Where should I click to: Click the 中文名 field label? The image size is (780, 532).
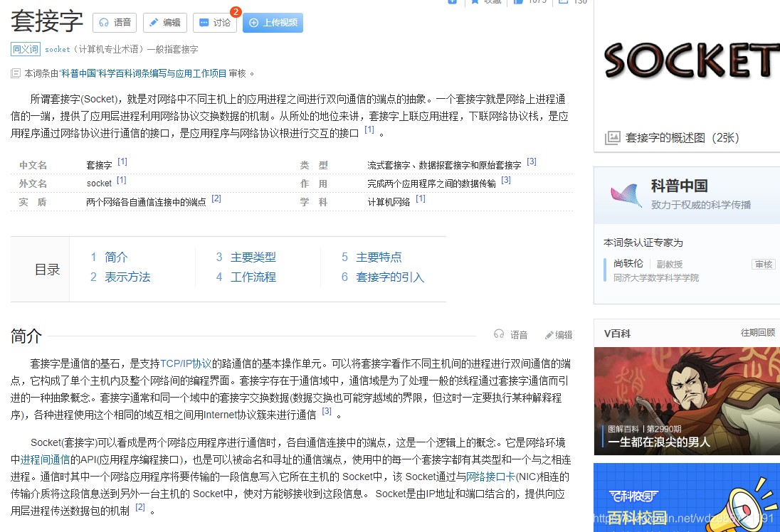[33, 165]
